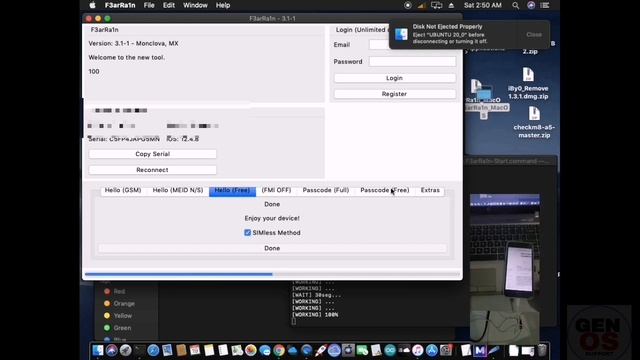
Task: Select the Hello (Free) tab
Action: (x=232, y=190)
